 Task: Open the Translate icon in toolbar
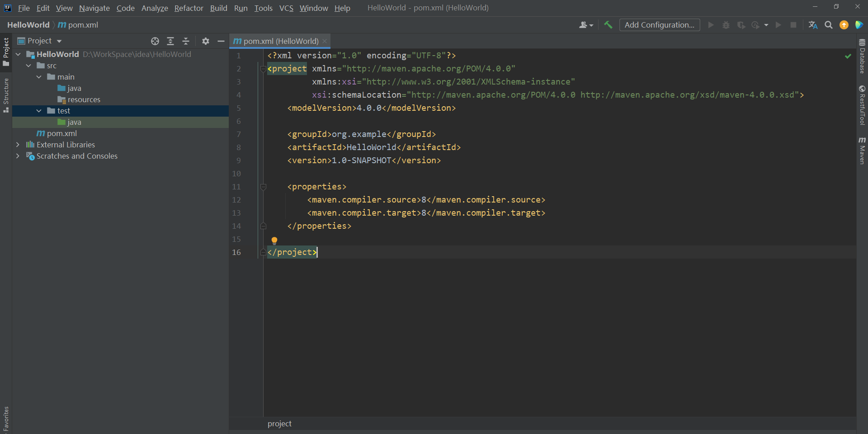[x=813, y=25]
